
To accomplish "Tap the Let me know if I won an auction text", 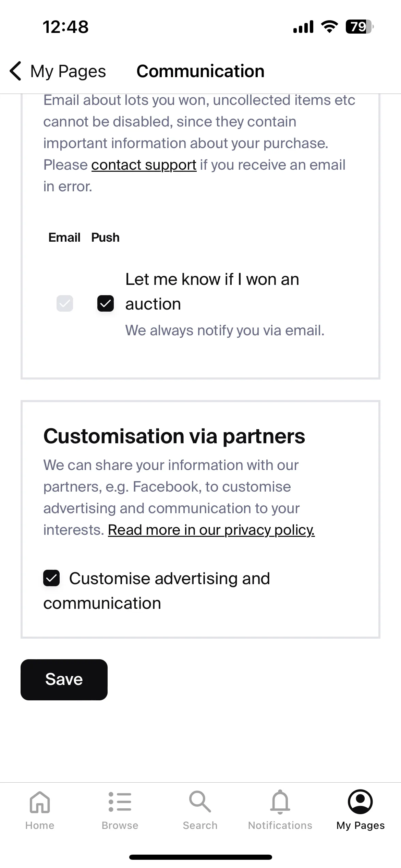I will pyautogui.click(x=212, y=291).
